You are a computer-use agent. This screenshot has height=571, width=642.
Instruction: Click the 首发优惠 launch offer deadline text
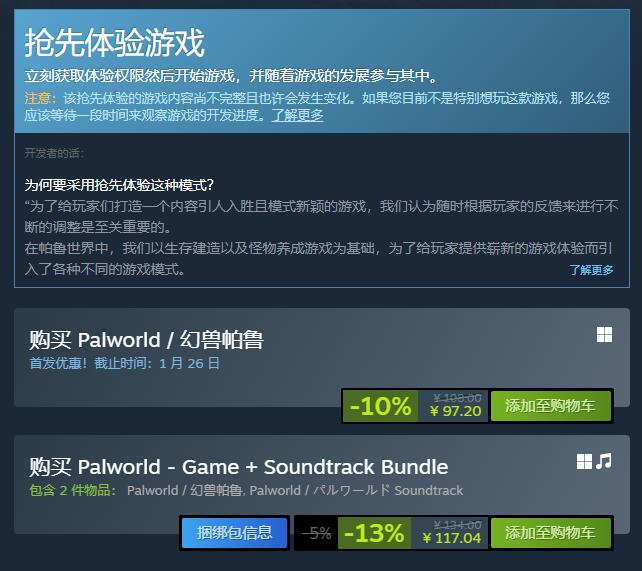pos(124,363)
